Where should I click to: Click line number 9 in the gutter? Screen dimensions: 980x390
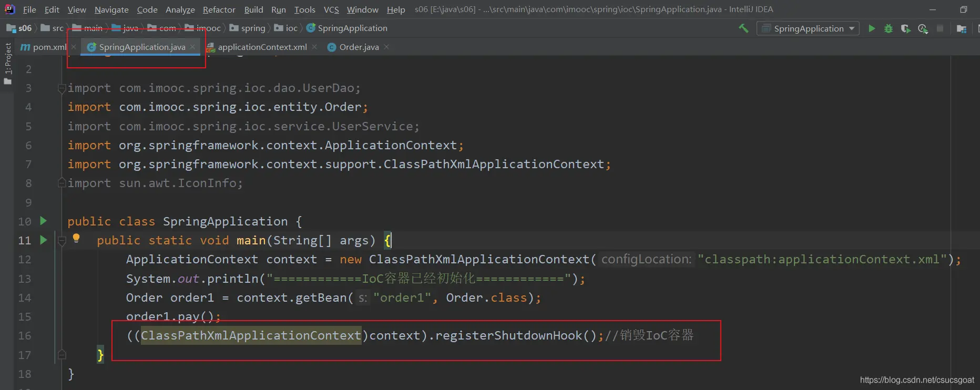pos(28,202)
